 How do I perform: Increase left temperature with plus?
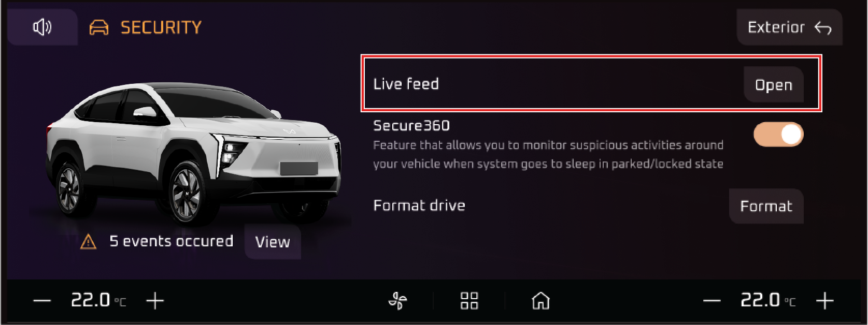[x=155, y=301]
